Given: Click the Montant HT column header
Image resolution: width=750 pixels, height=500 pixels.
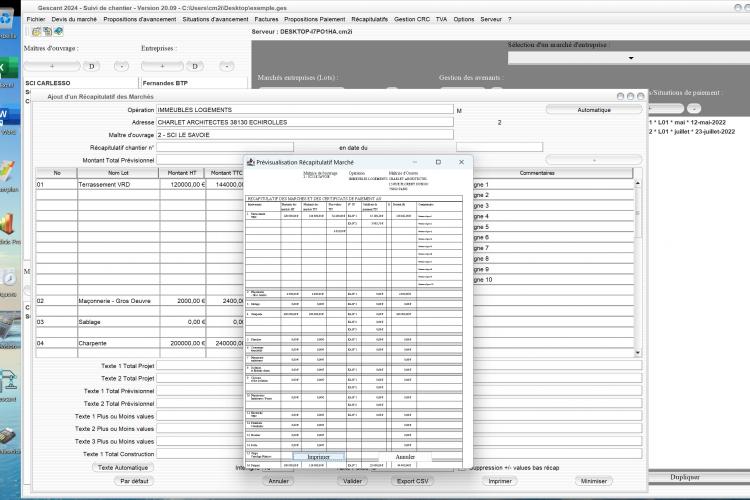Looking at the screenshot, I should pos(182,173).
